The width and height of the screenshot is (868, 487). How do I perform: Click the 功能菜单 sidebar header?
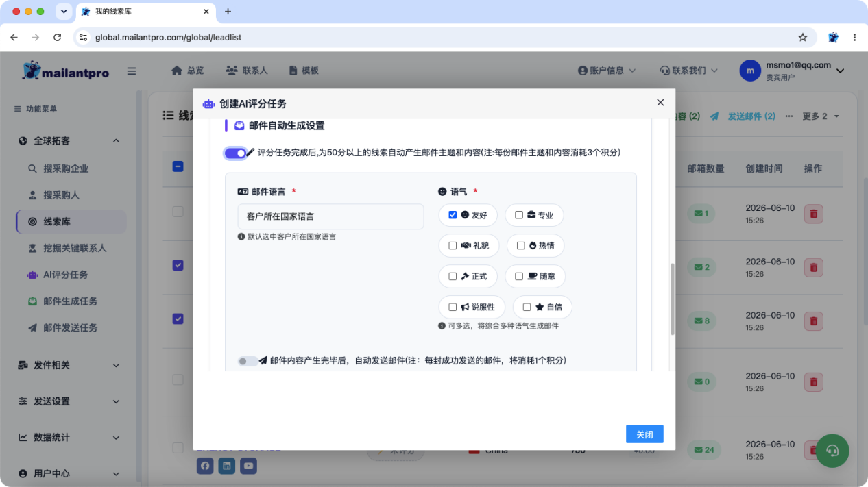pos(36,109)
